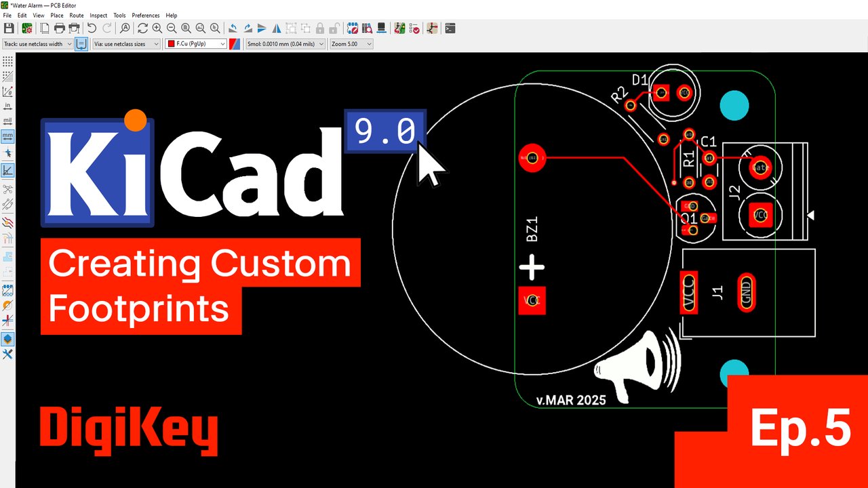Run the Design Rules Checker
868x488 pixels.
click(x=415, y=28)
